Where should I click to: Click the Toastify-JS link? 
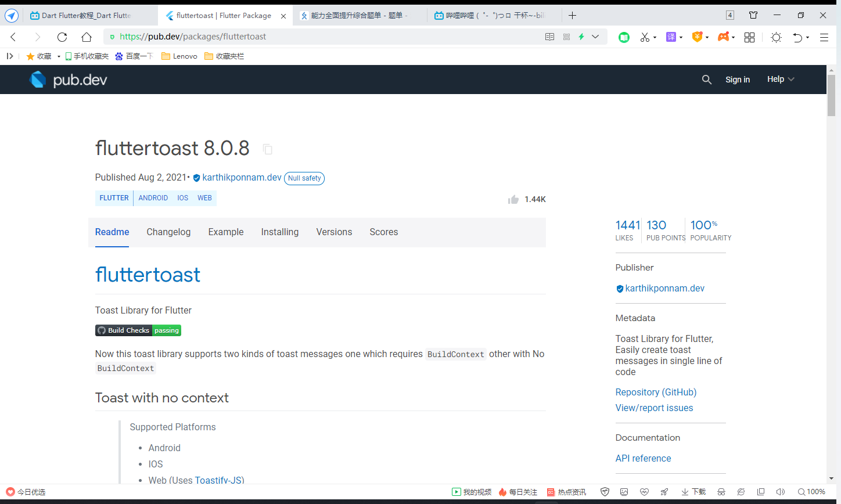tap(218, 480)
